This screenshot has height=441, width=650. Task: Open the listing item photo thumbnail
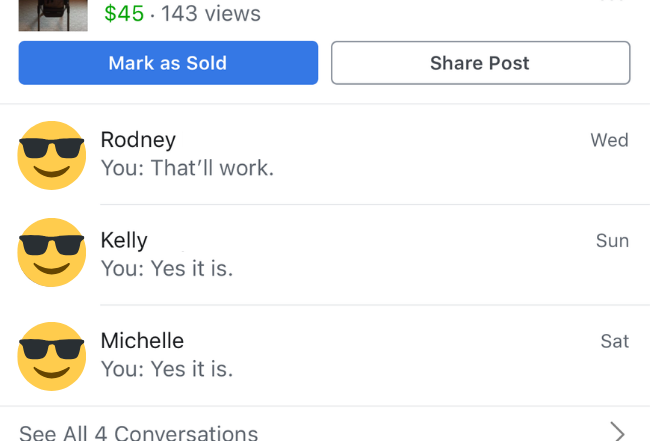click(x=52, y=14)
